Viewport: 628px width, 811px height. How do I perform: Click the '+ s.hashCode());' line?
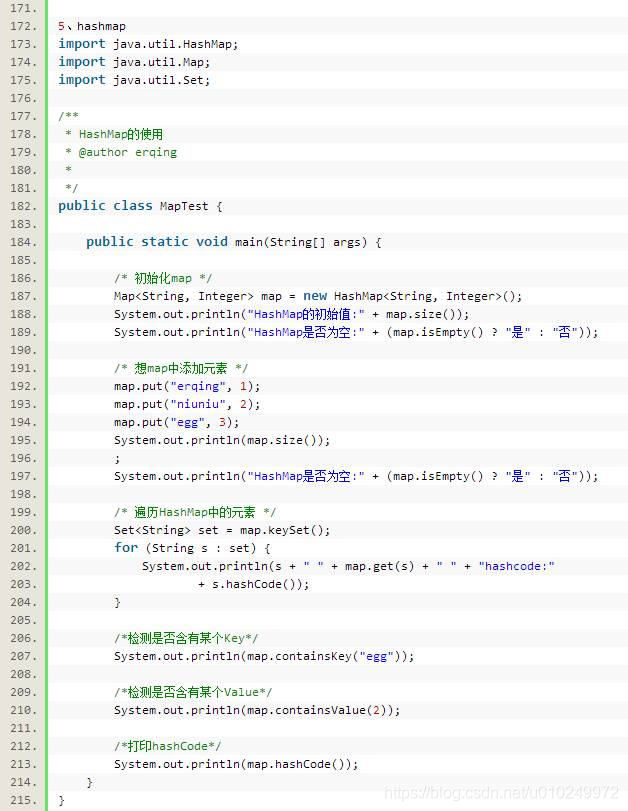[x=253, y=584]
